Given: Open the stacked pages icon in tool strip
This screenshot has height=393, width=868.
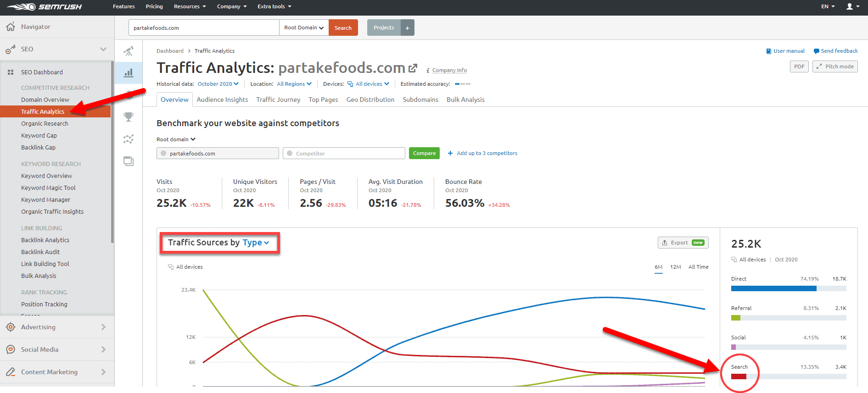Looking at the screenshot, I should tap(129, 161).
